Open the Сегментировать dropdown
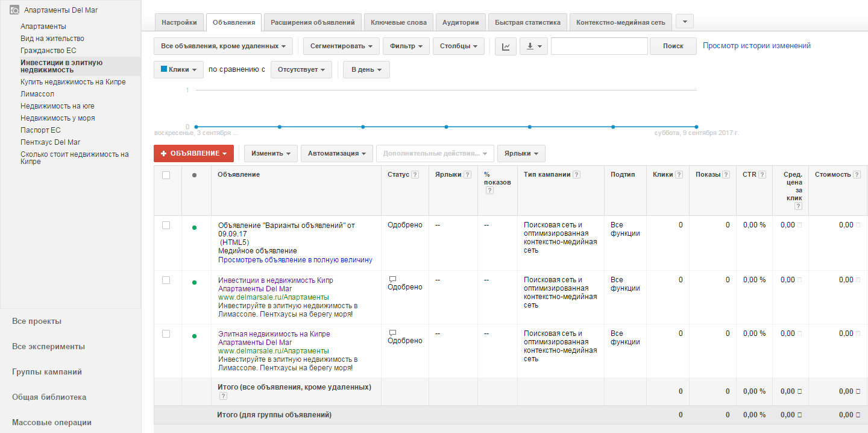This screenshot has width=868, height=433. tap(341, 46)
